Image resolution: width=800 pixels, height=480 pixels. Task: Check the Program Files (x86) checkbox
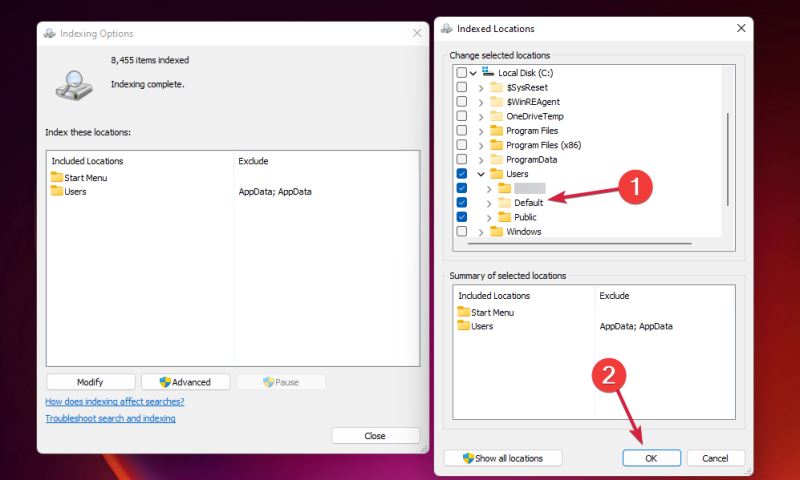[x=461, y=145]
